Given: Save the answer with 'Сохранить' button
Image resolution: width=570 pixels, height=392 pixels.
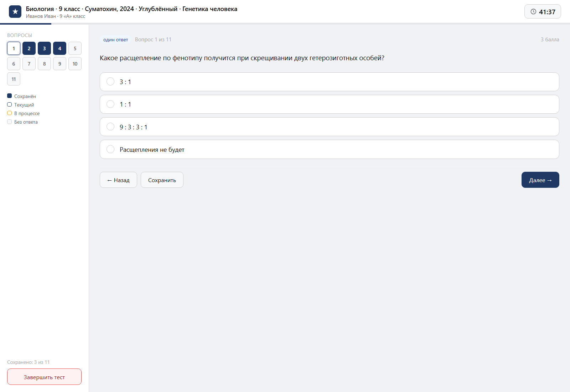Looking at the screenshot, I should (x=162, y=180).
